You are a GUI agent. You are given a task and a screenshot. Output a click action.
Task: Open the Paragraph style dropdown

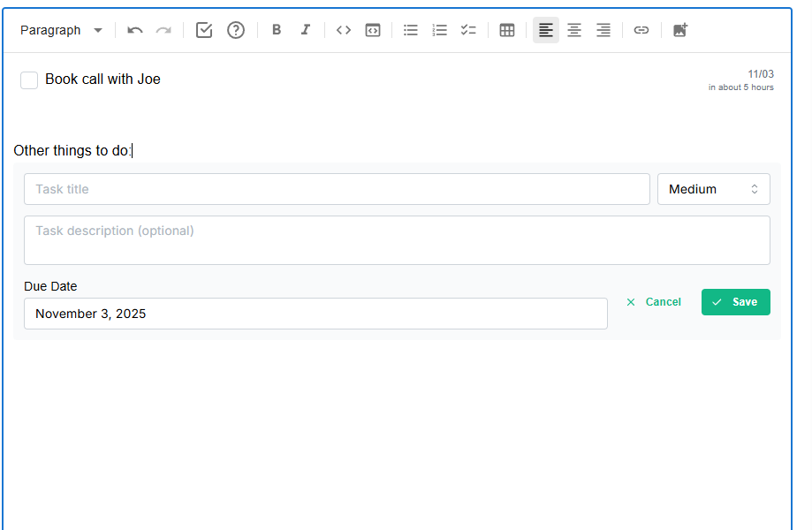click(61, 30)
